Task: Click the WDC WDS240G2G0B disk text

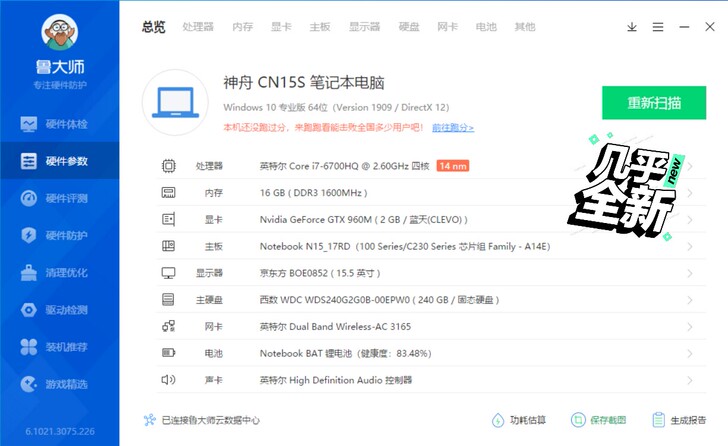Action: (x=379, y=299)
